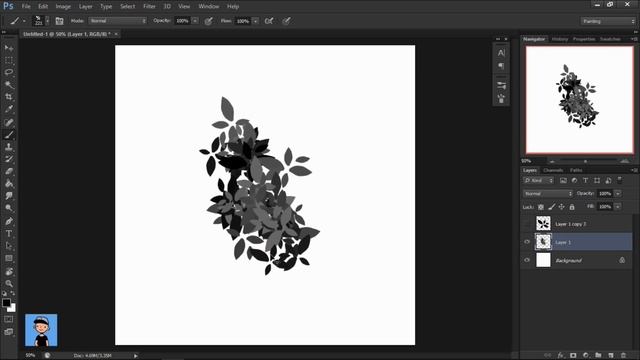Select the Rectangle shape tool
640x360 pixels.
9,258
